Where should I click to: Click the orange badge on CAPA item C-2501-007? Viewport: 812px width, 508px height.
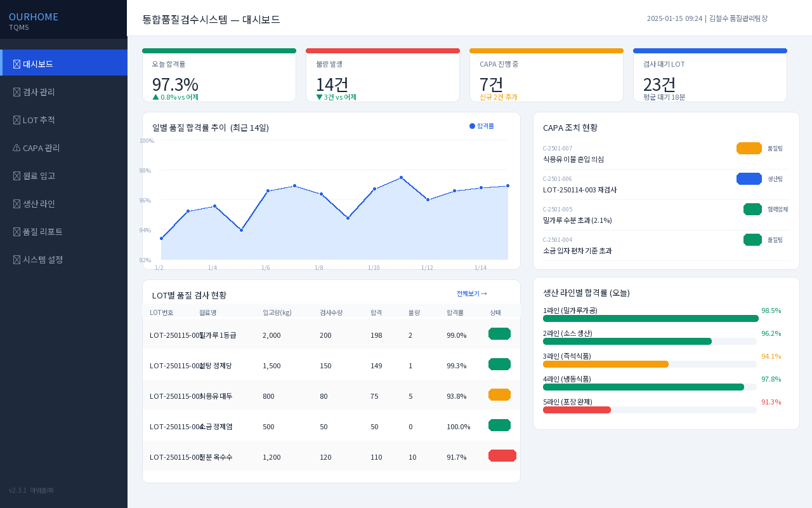point(749,148)
